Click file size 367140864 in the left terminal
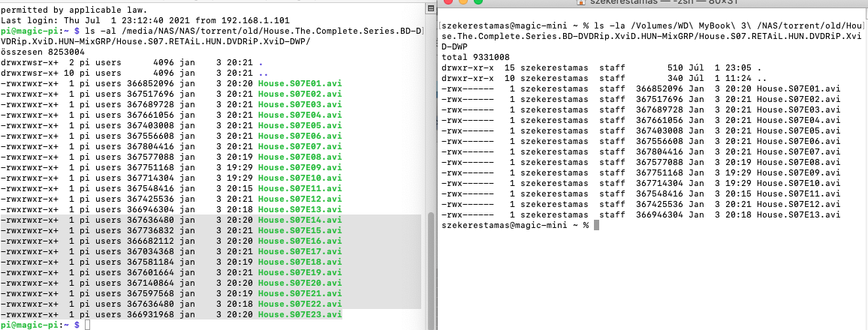This screenshot has width=868, height=330. coord(151,283)
